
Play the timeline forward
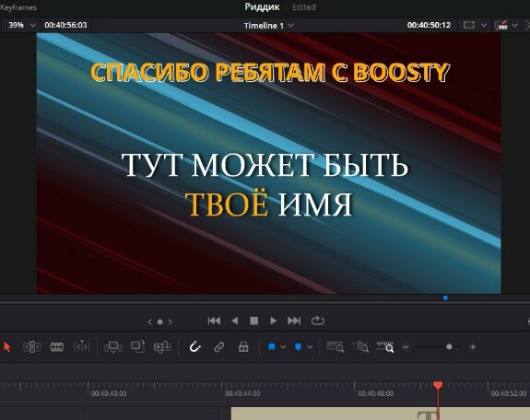(273, 321)
